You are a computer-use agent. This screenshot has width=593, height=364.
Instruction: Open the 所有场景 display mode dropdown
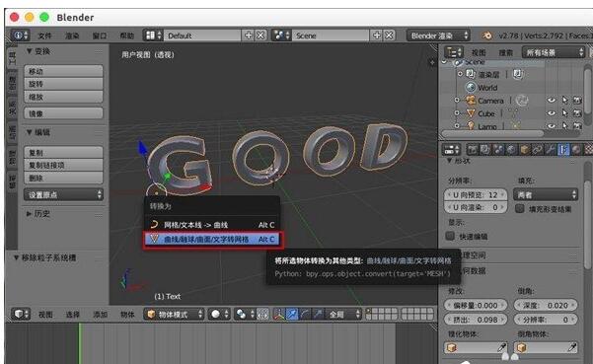(554, 52)
